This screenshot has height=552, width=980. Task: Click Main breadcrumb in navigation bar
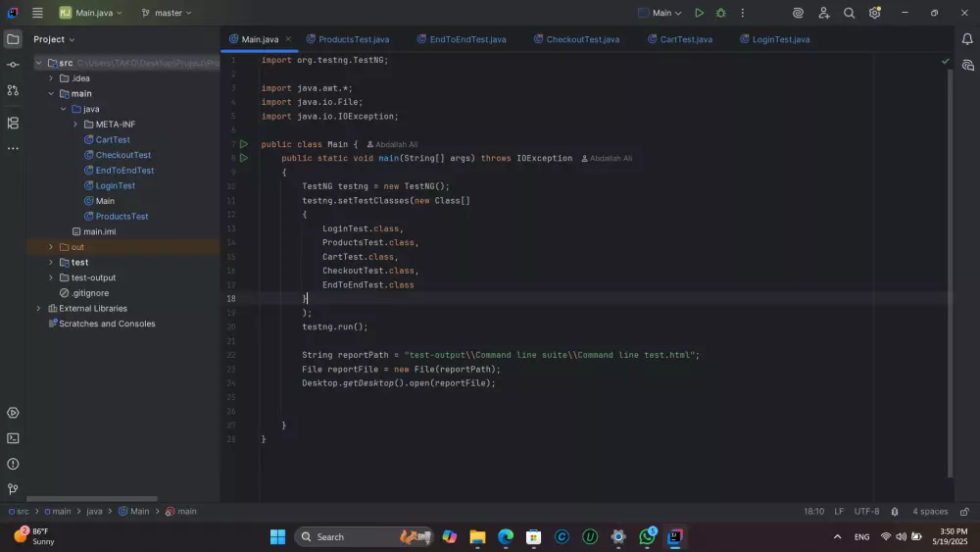point(133,512)
